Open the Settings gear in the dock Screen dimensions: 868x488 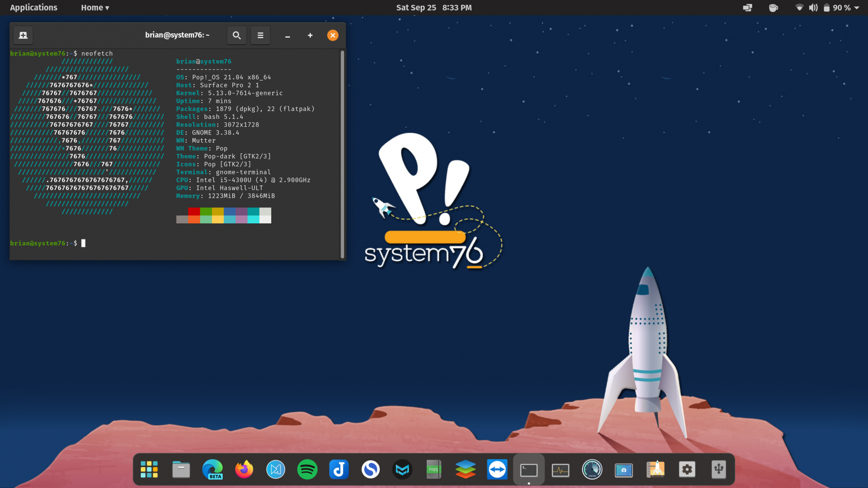coord(687,469)
